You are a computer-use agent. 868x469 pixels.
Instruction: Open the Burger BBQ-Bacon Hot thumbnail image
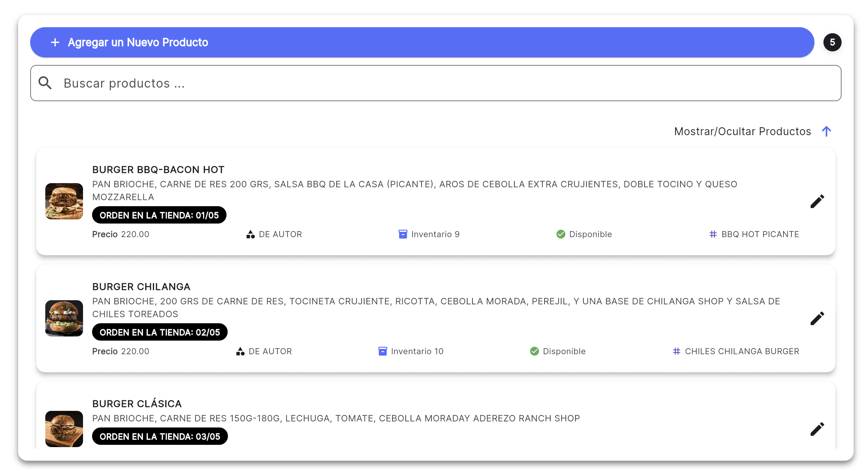pyautogui.click(x=64, y=201)
